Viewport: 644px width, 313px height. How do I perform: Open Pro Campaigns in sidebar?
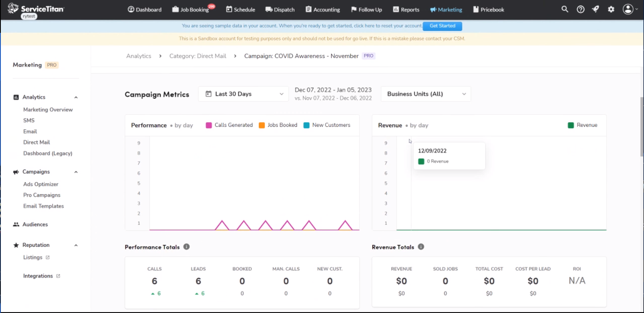coord(42,195)
